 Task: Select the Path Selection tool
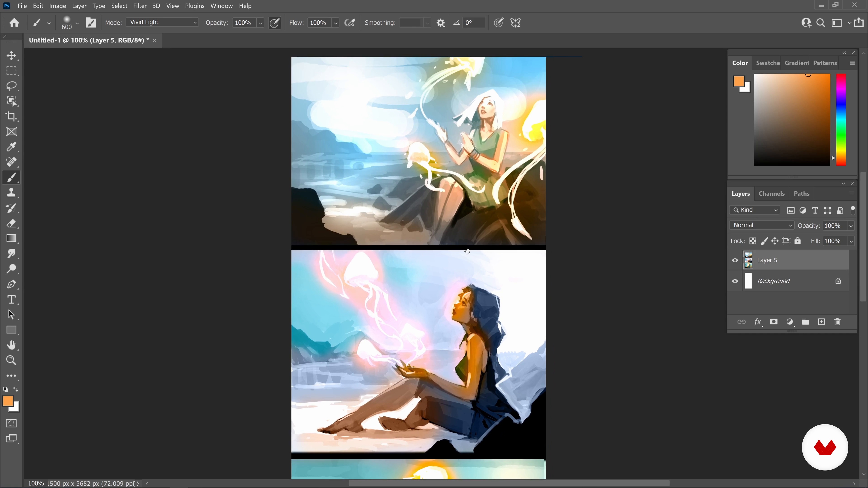click(12, 314)
